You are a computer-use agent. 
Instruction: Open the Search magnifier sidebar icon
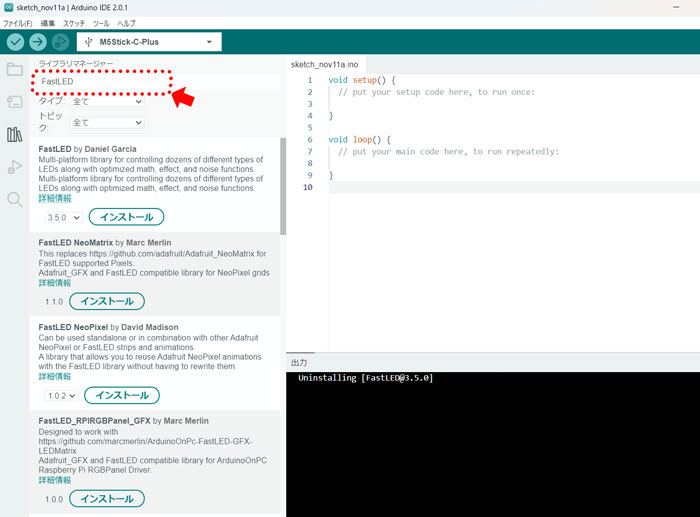tap(15, 199)
